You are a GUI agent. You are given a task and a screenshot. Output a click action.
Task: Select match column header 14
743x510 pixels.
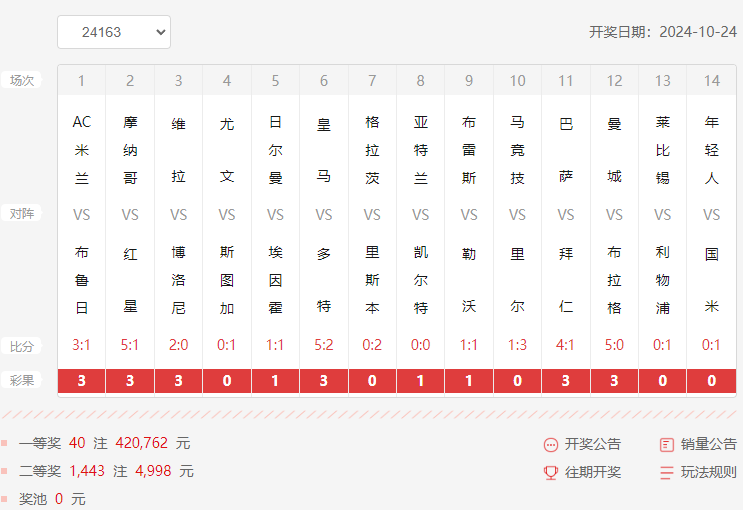click(711, 81)
